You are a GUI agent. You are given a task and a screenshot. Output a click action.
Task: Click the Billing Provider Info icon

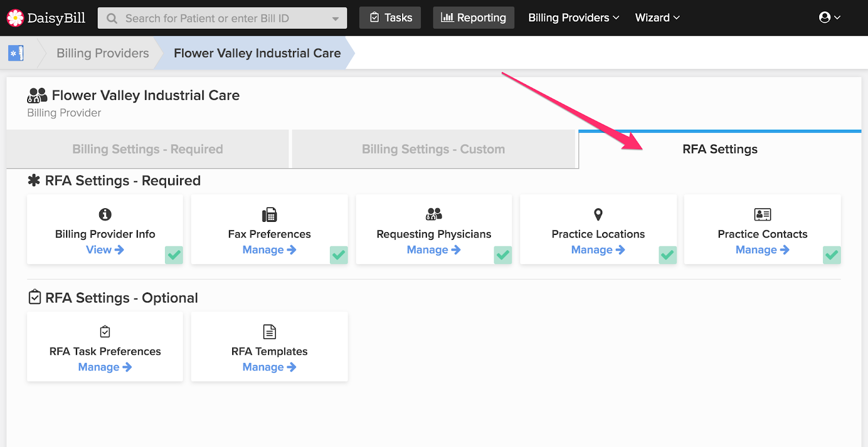pos(105,214)
